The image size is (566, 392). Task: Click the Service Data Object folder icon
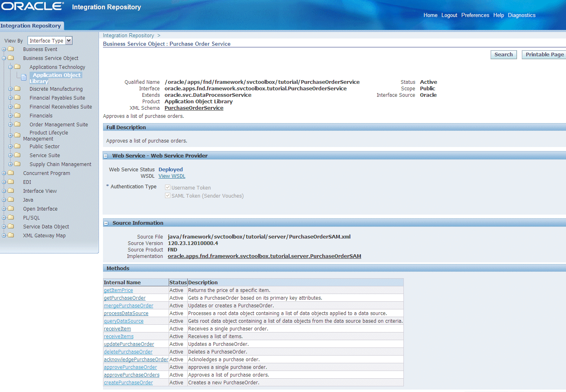11,226
